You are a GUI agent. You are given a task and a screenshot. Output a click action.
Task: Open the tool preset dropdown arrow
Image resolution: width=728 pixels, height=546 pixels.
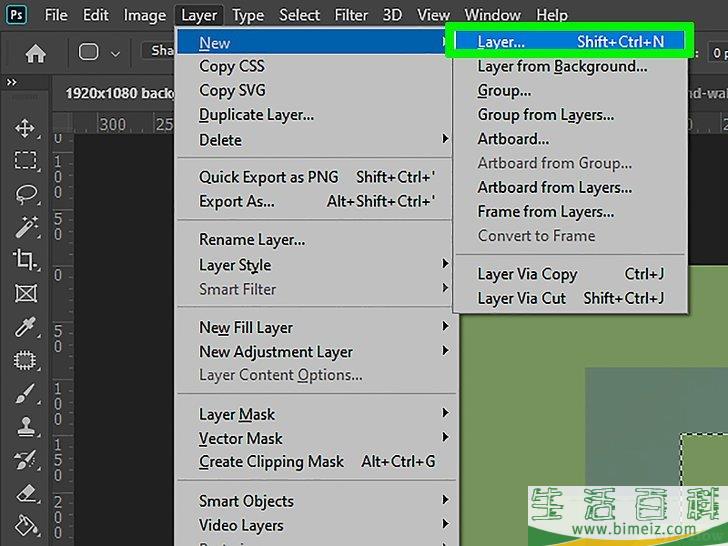(x=116, y=54)
